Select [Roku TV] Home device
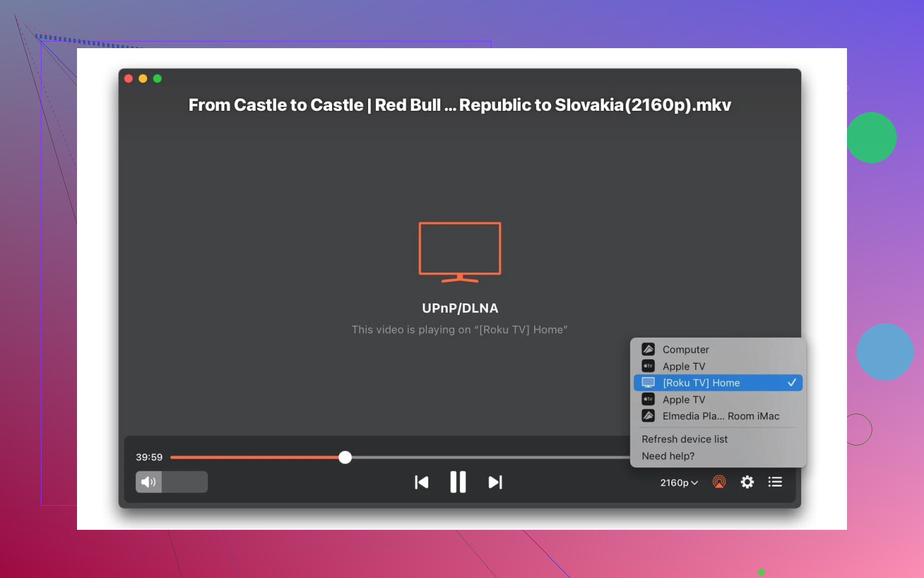 coord(718,383)
